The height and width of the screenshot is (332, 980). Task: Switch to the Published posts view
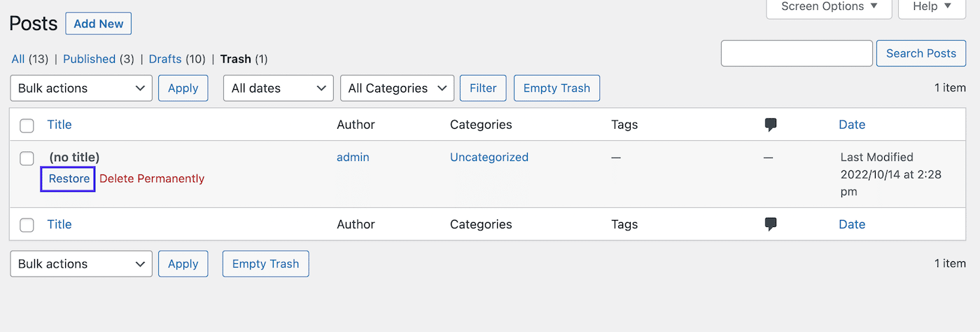click(89, 59)
